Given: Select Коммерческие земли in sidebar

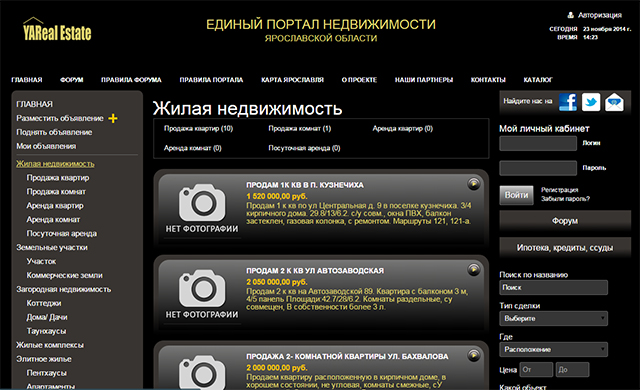Looking at the screenshot, I should [x=64, y=275].
